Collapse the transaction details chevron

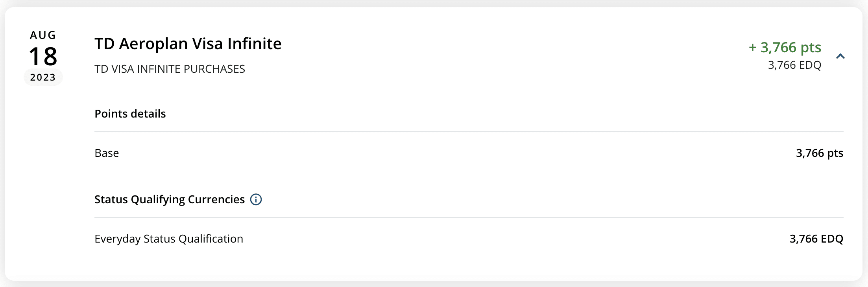[840, 56]
